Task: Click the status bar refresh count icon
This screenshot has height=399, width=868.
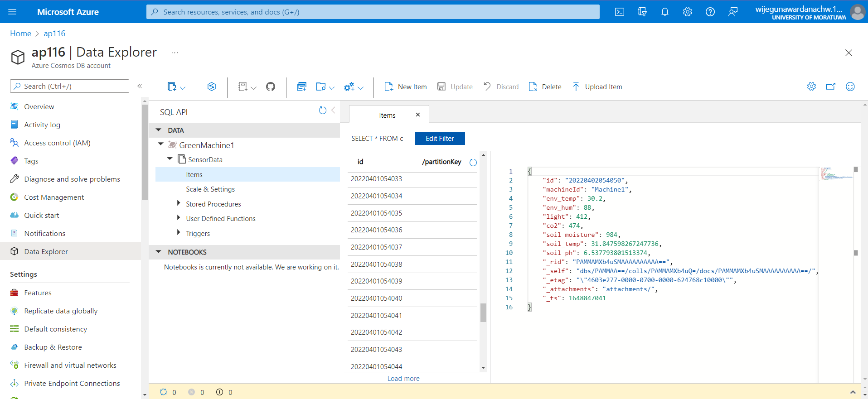Action: (x=164, y=392)
